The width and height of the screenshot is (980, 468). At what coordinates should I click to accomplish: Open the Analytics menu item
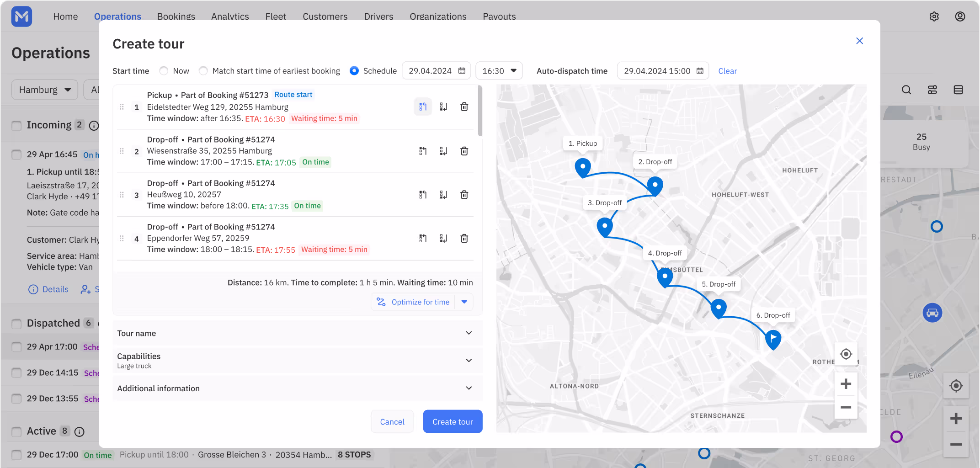click(x=230, y=16)
